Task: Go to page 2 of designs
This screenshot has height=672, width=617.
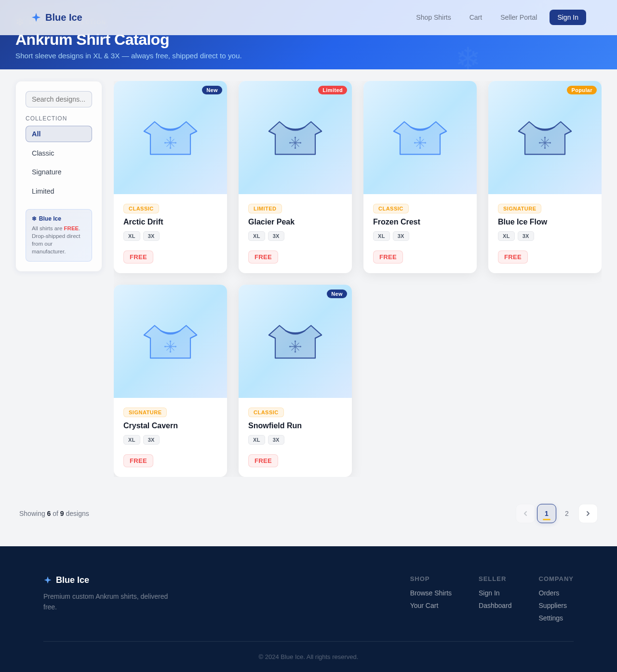Action: pos(567,514)
